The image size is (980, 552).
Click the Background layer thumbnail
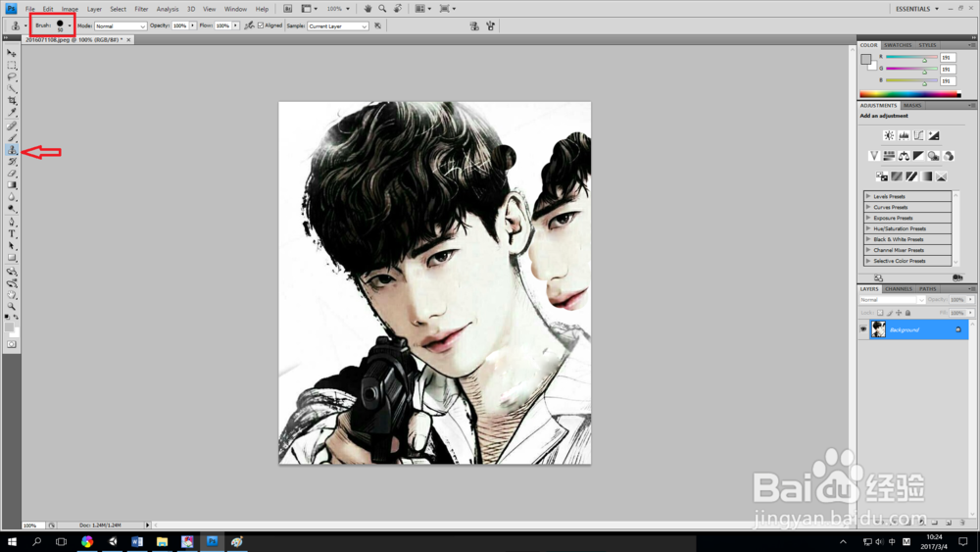coord(878,329)
